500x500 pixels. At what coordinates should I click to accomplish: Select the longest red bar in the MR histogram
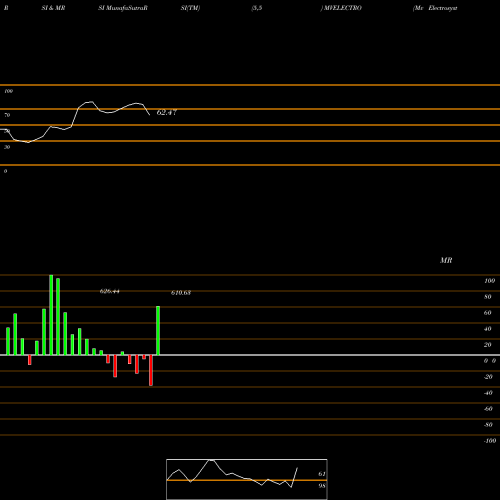(151, 370)
